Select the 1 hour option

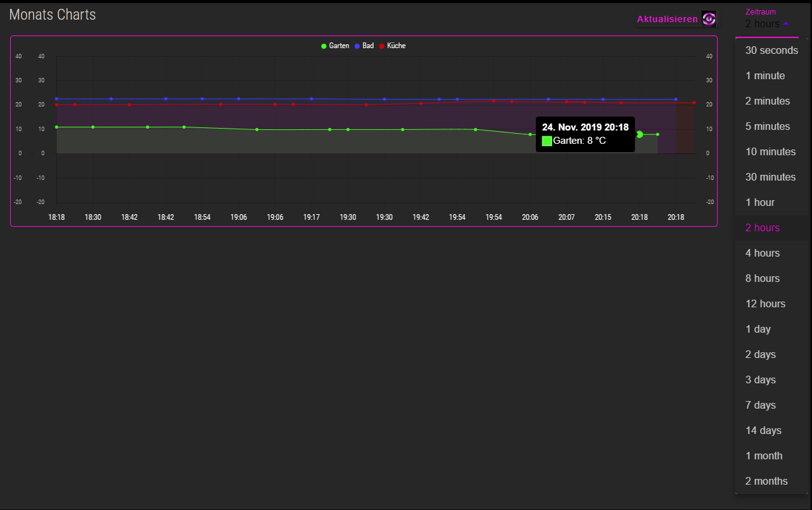[x=771, y=202]
